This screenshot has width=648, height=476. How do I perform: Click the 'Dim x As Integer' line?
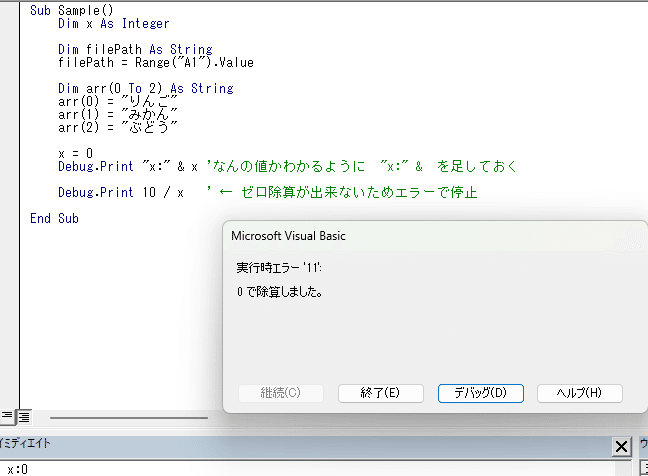114,24
